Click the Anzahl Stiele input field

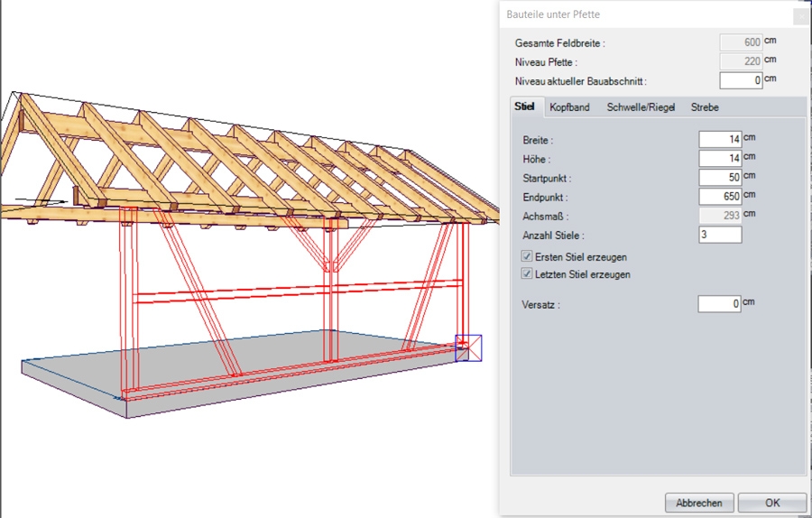(x=719, y=235)
